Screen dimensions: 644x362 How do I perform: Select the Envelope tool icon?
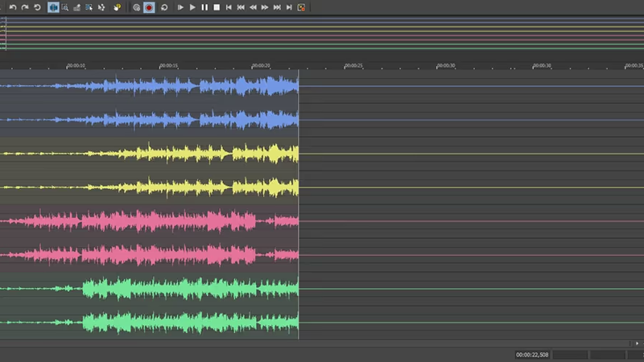(101, 7)
